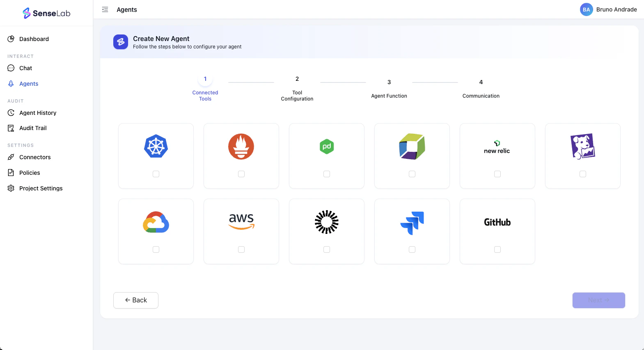Click the Datadog dog logo

[x=583, y=146]
